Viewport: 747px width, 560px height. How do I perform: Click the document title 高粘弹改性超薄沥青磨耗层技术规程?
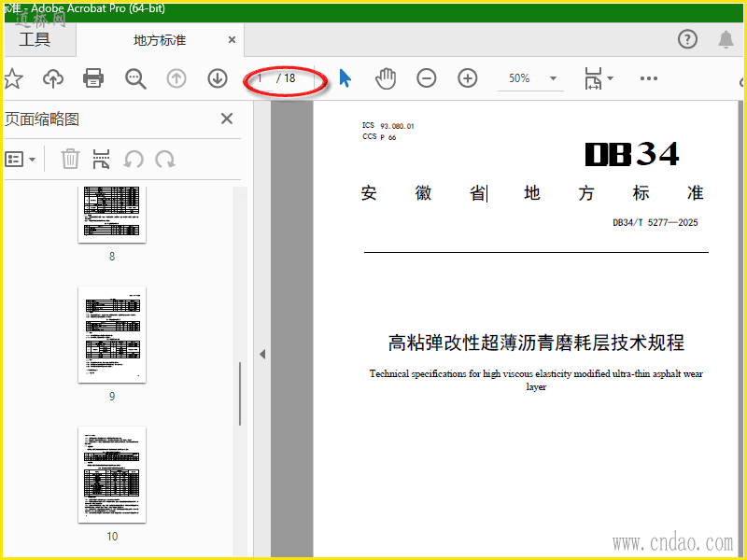pos(536,343)
